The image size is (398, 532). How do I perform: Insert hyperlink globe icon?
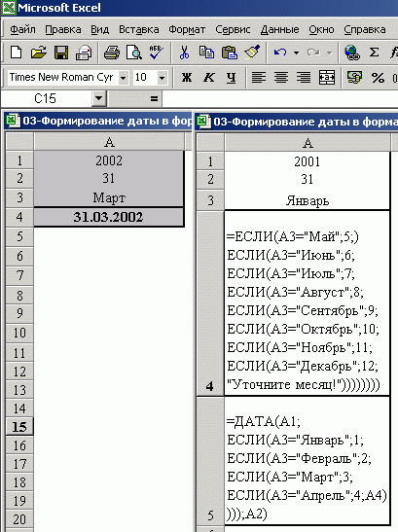pos(352,53)
